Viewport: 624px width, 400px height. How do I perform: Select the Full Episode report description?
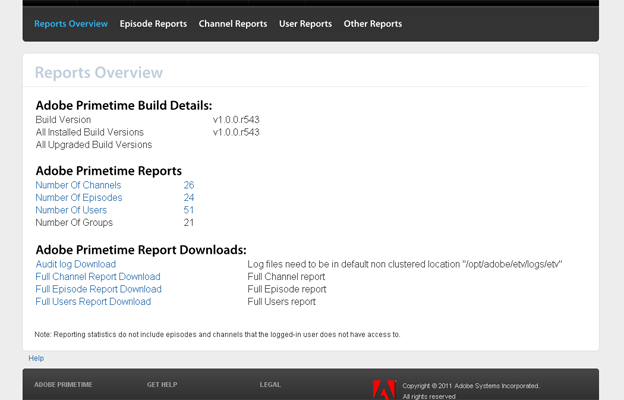tap(287, 289)
